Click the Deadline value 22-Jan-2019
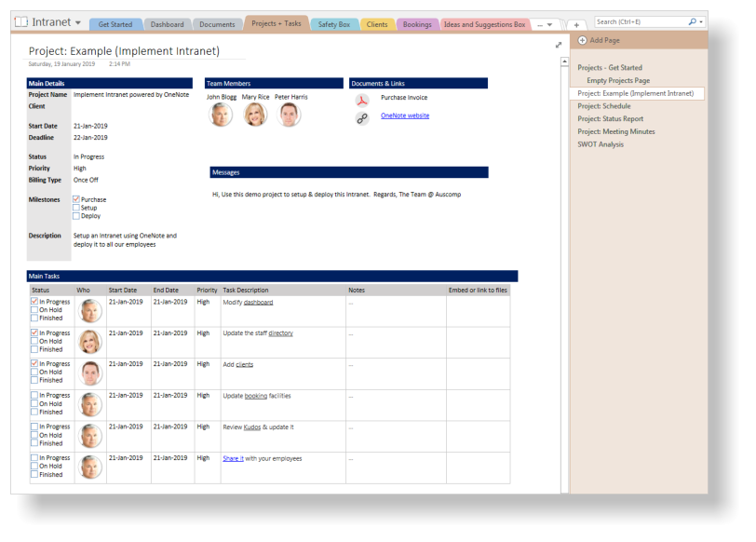Screen dimensions: 756x542 90,138
